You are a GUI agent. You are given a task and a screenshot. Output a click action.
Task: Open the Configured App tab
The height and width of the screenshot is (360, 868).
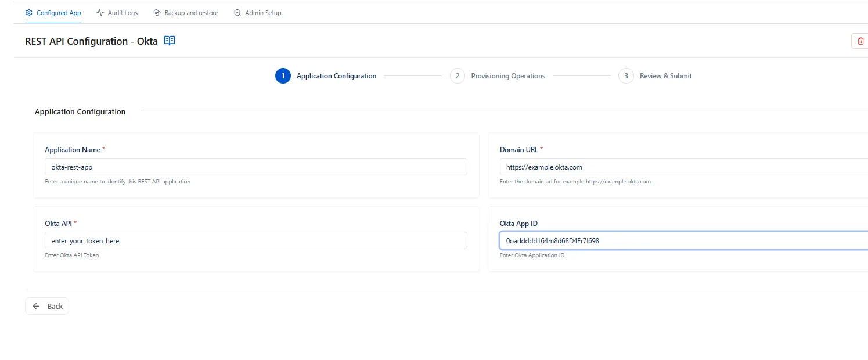click(53, 13)
